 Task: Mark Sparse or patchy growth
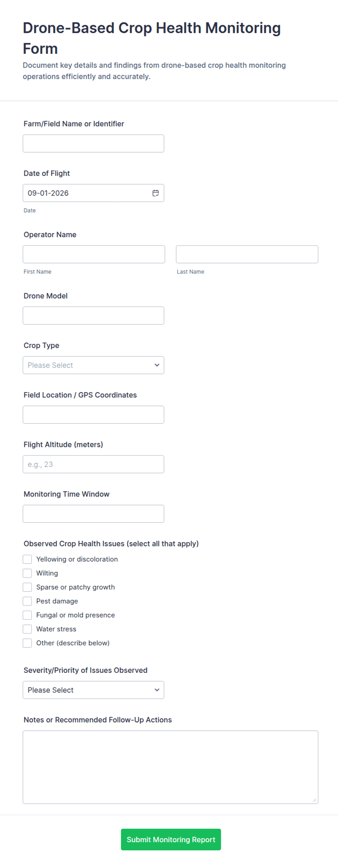(27, 587)
